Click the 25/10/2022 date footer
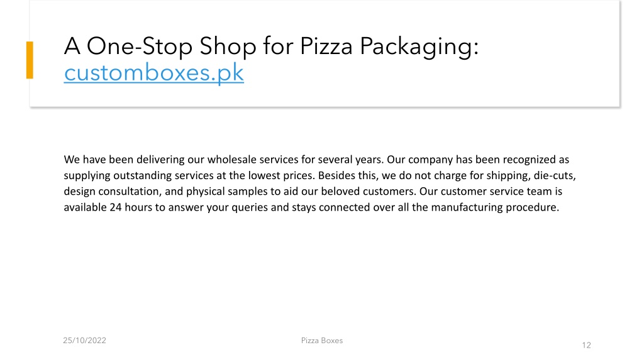The width and height of the screenshot is (644, 362). pos(85,340)
